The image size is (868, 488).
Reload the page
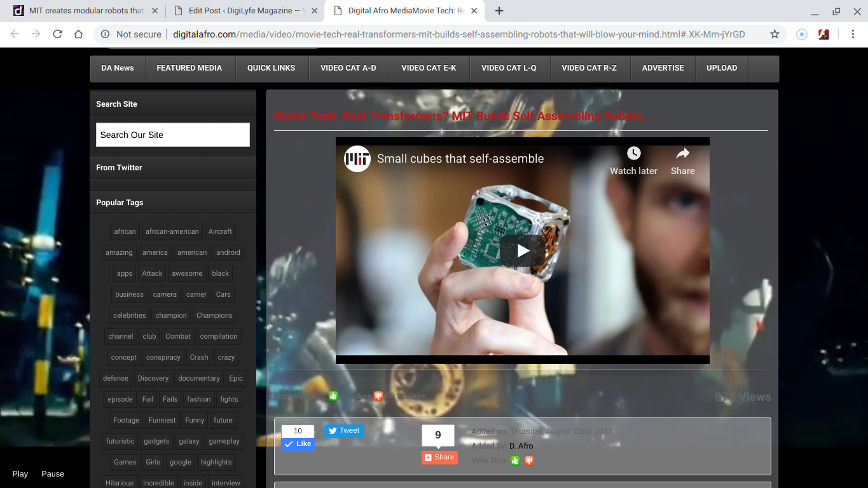click(57, 34)
